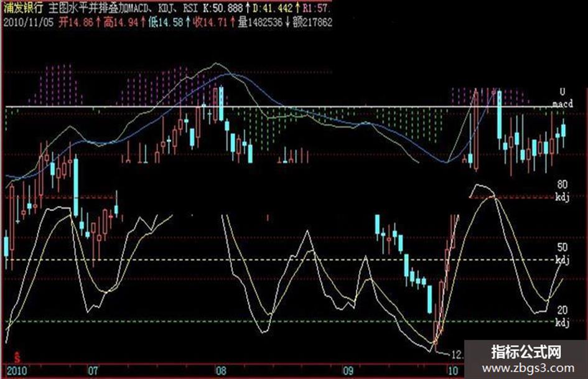Click the K:50.888 indicator value
The width and height of the screenshot is (588, 379).
222,7
